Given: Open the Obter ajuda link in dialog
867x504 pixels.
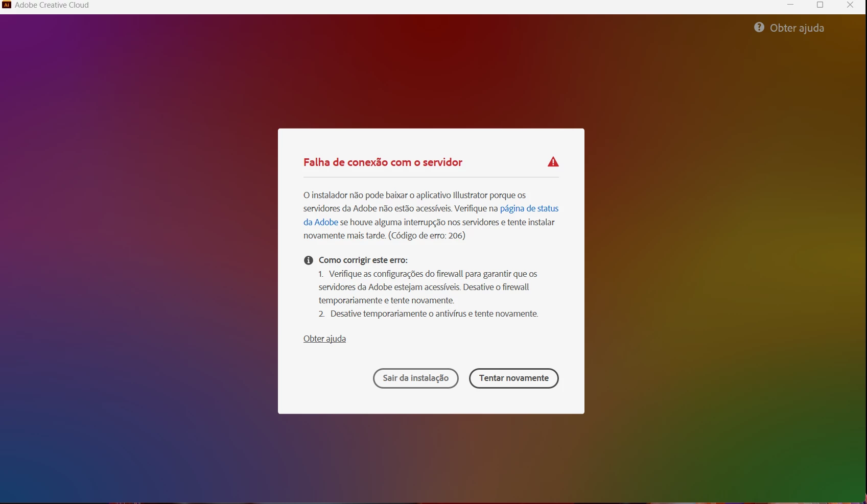Looking at the screenshot, I should (324, 339).
